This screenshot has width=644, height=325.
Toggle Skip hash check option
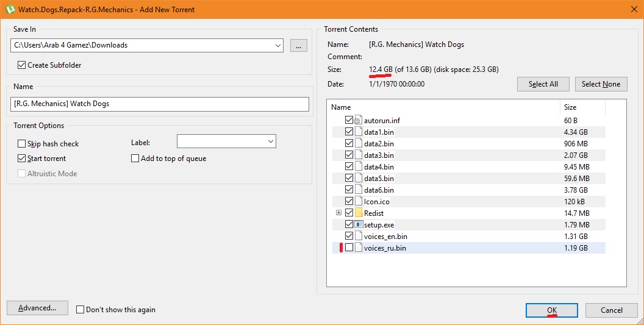pos(22,144)
